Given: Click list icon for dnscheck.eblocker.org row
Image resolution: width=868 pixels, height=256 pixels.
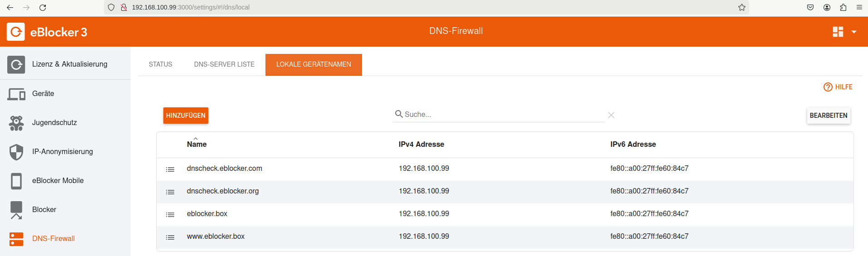Looking at the screenshot, I should [170, 192].
